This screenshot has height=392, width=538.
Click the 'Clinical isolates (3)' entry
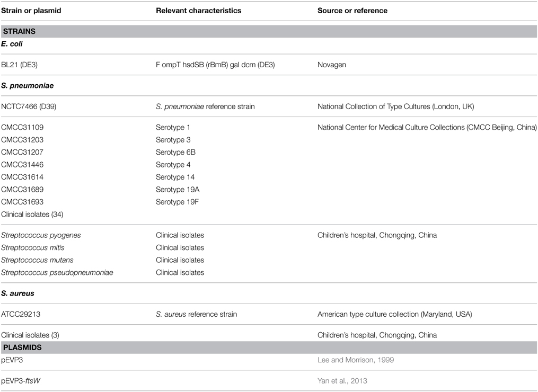[x=30, y=335]
